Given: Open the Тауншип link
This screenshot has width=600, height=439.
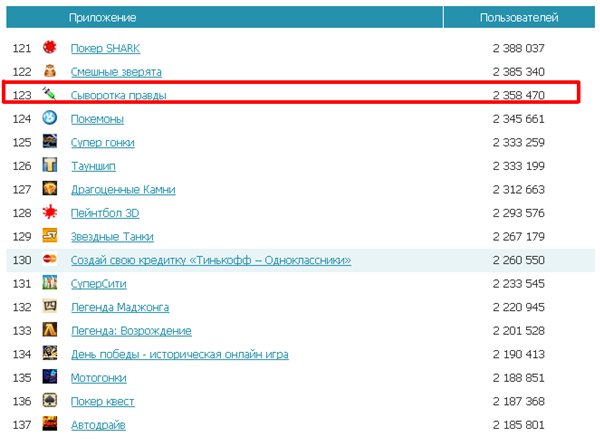Looking at the screenshot, I should click(93, 166).
